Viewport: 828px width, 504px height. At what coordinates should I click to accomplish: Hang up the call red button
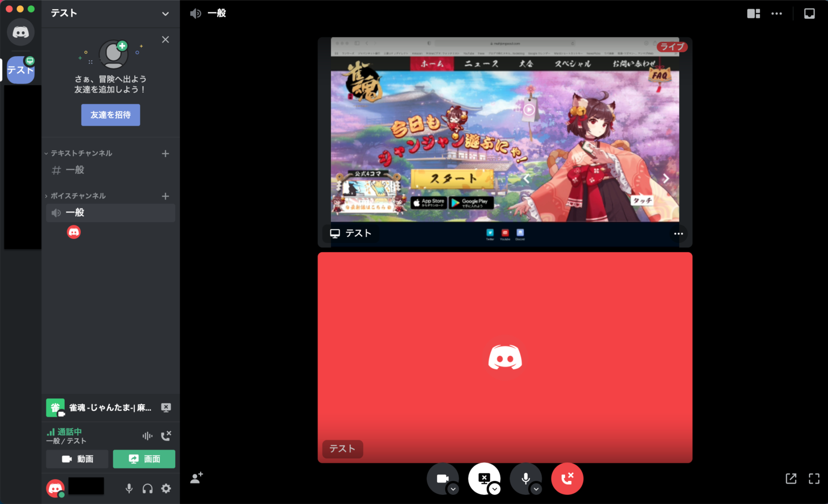[567, 479]
